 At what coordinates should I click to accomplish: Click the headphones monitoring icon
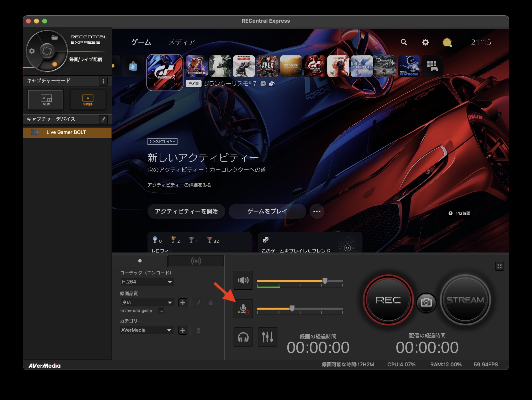243,337
